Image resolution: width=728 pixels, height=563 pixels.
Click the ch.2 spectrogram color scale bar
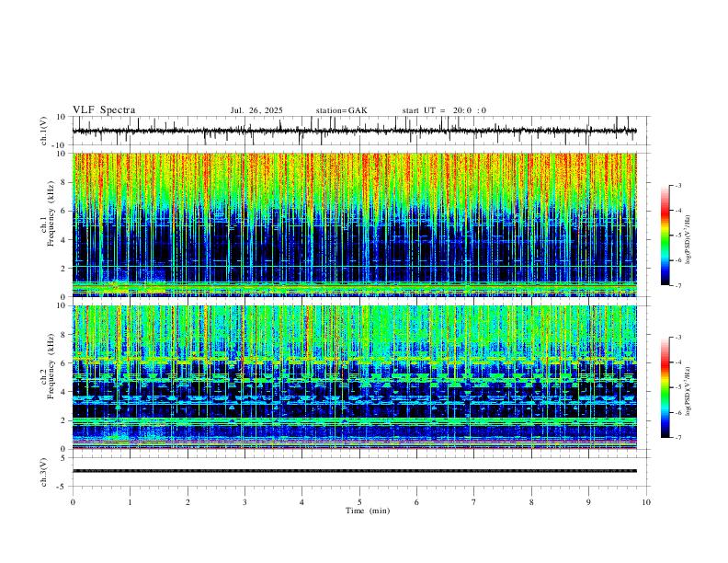click(x=665, y=387)
